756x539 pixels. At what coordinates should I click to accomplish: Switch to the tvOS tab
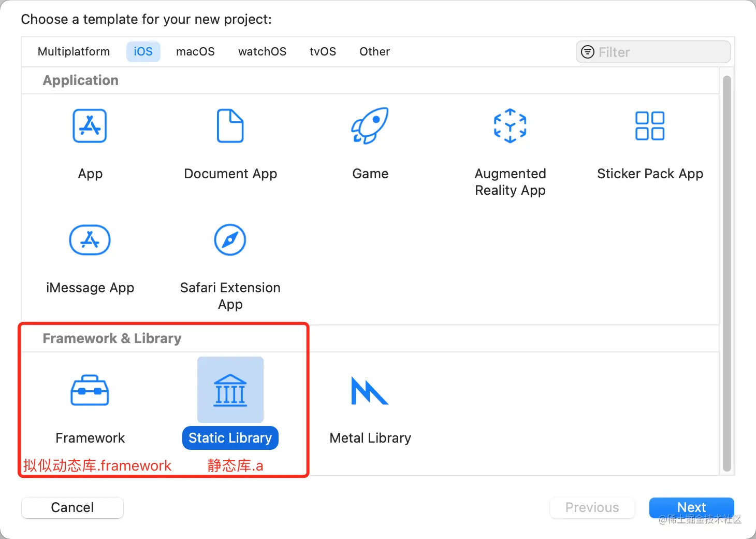323,52
